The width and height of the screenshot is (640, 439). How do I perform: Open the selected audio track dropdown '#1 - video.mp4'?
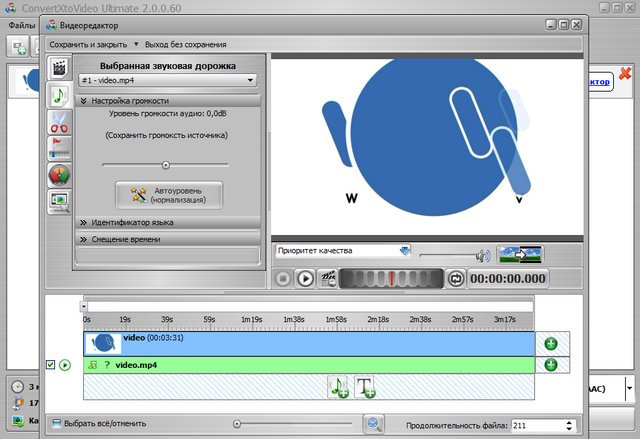pos(168,80)
